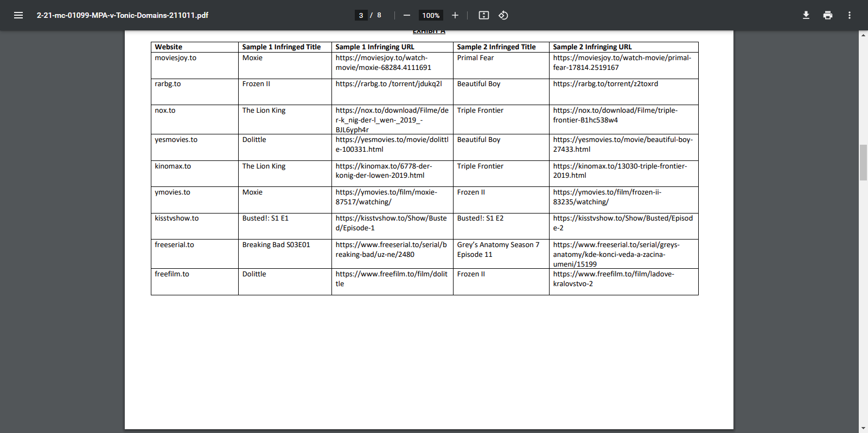Click the rarbg.to z2toxrd torrent URL
This screenshot has height=433, width=868.
[x=605, y=84]
